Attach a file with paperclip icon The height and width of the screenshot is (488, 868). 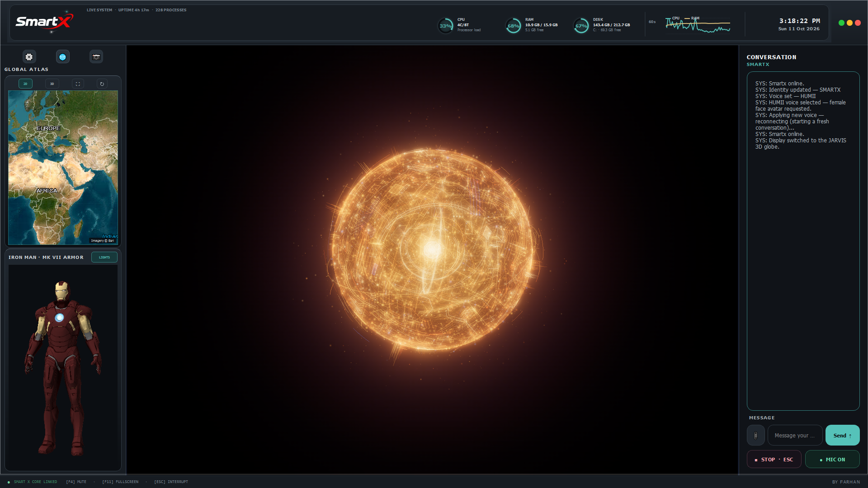pos(755,436)
